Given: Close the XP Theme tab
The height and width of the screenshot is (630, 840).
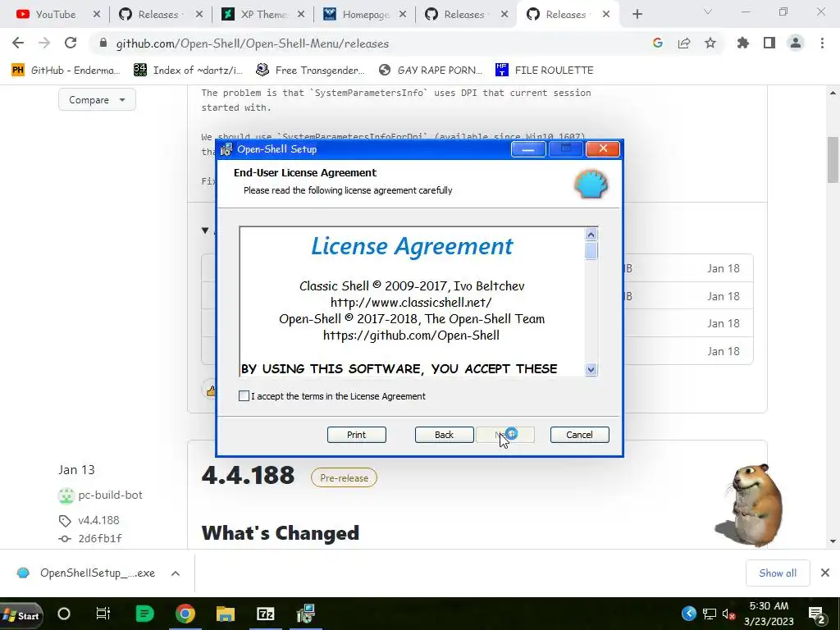Looking at the screenshot, I should pos(301,15).
